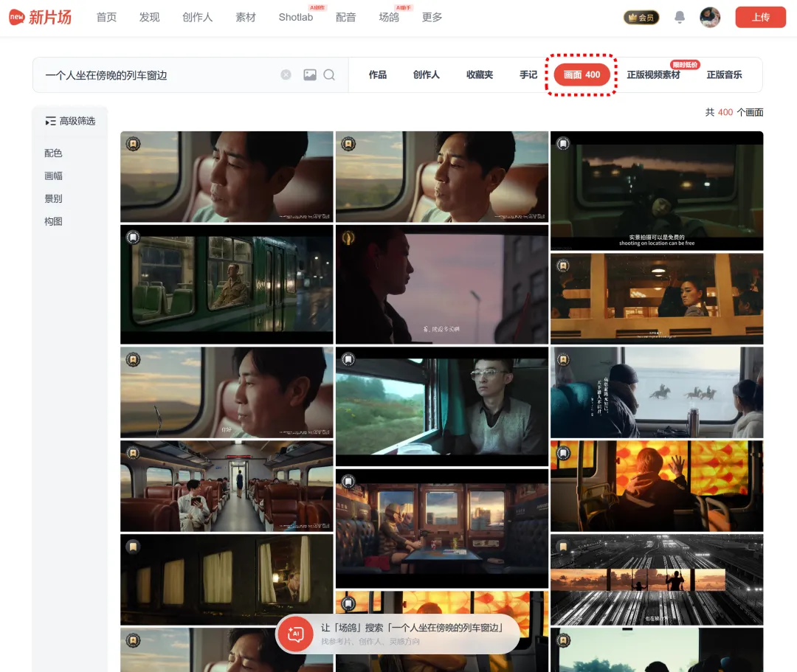This screenshot has width=797, height=672.
Task: Open 配音 in top navigation
Action: [x=345, y=17]
